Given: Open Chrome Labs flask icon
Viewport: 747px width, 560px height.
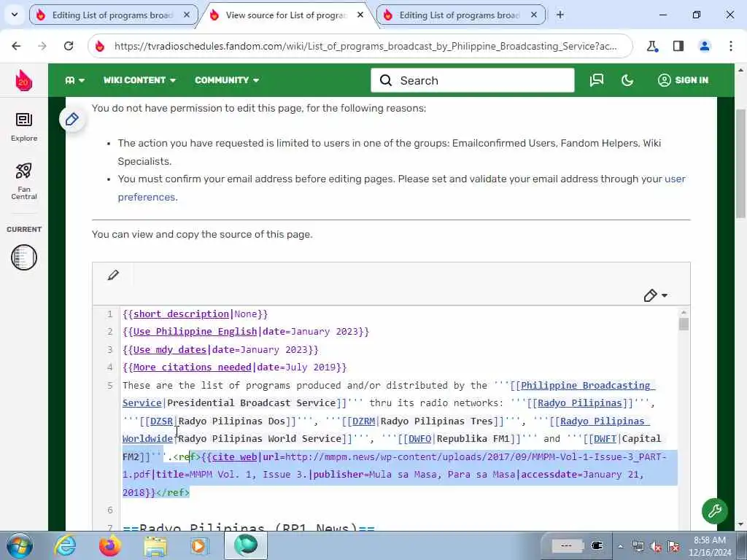Looking at the screenshot, I should tap(652, 46).
